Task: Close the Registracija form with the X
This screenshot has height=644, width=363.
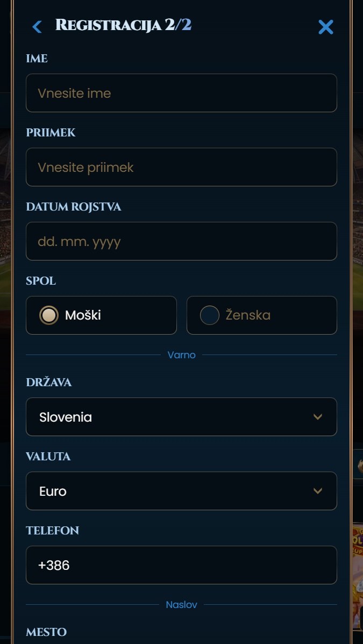Action: (325, 27)
